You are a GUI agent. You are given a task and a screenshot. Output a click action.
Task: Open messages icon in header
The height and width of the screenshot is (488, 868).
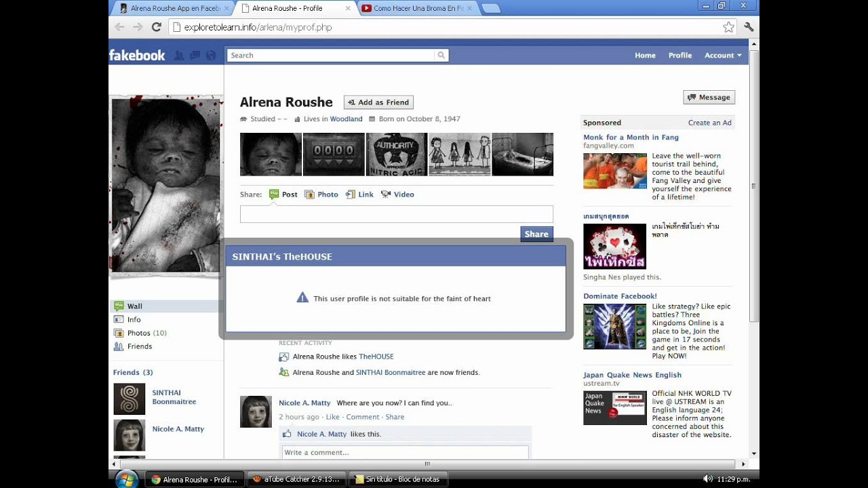[x=195, y=56]
